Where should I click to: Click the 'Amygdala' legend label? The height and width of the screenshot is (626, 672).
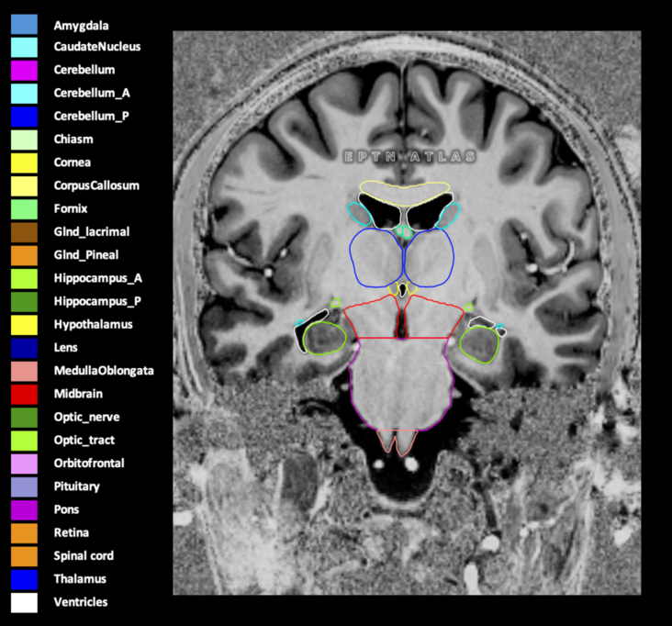(x=81, y=26)
